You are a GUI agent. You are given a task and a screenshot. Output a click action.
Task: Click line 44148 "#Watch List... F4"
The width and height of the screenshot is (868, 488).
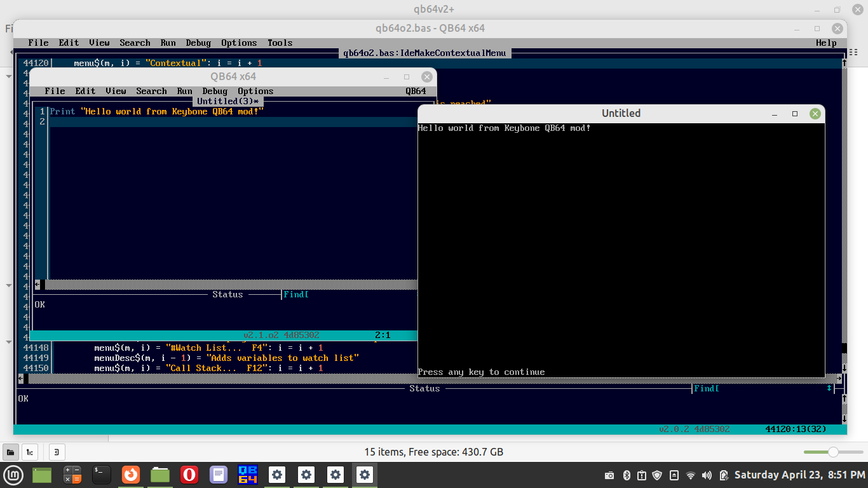pyautogui.click(x=208, y=348)
